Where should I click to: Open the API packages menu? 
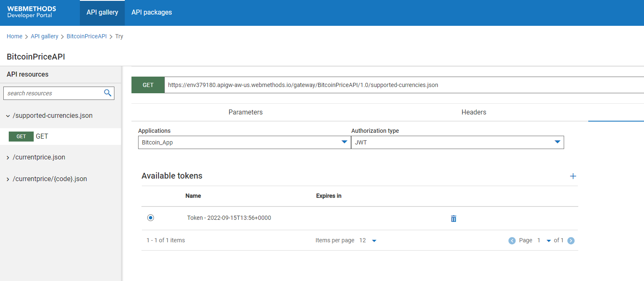click(x=151, y=12)
